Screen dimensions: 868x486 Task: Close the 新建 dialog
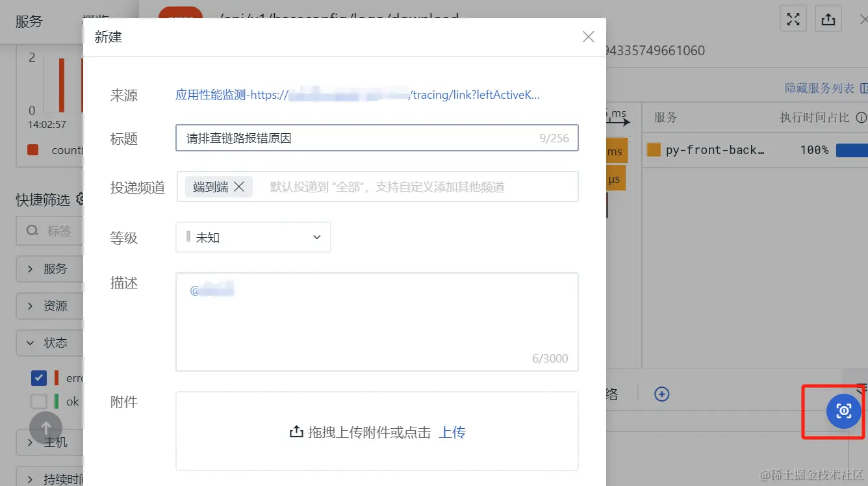[588, 37]
